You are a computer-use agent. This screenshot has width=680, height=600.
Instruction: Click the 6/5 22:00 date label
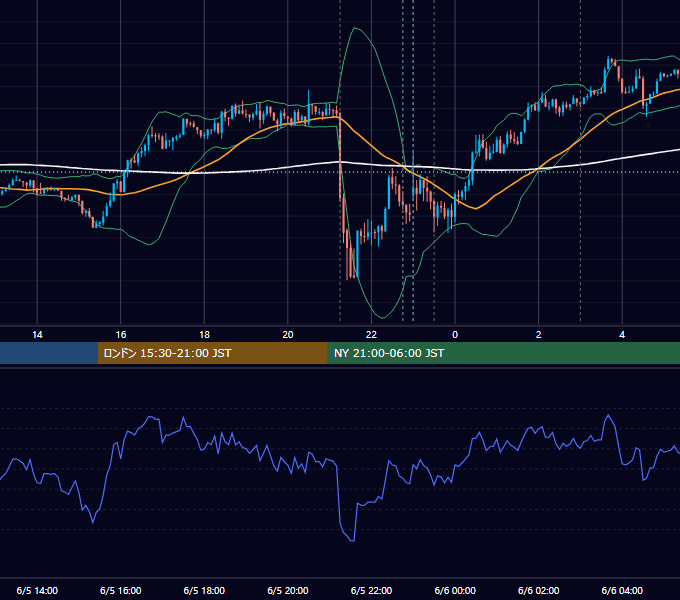coord(371,590)
